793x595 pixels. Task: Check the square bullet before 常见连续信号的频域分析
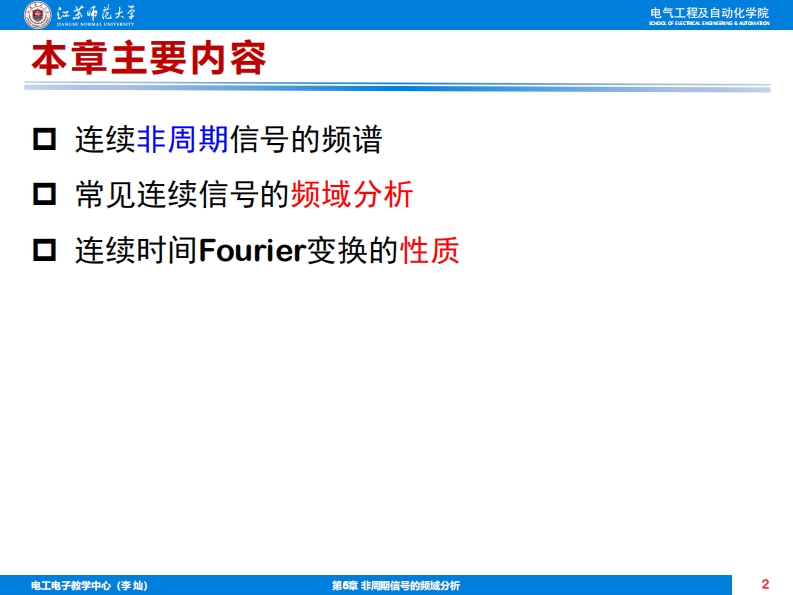(x=44, y=194)
